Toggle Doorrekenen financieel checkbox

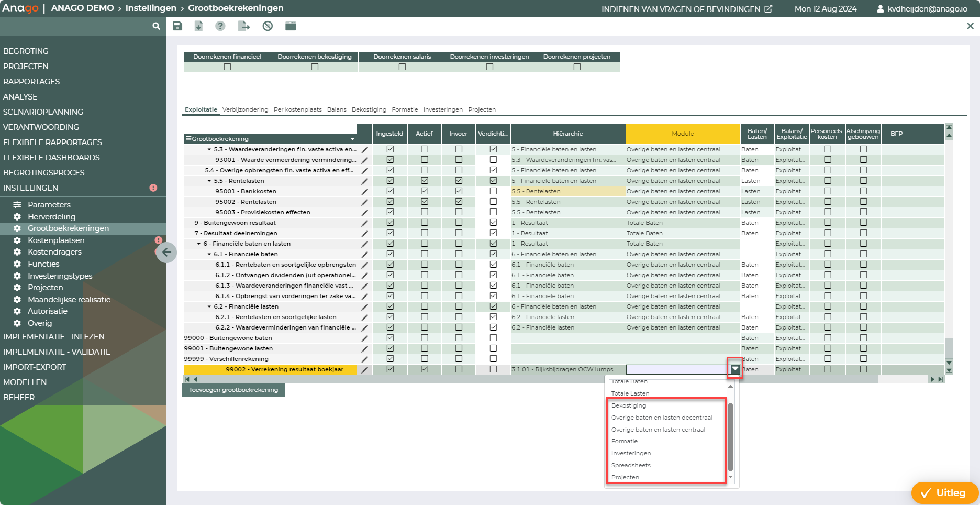click(x=227, y=67)
